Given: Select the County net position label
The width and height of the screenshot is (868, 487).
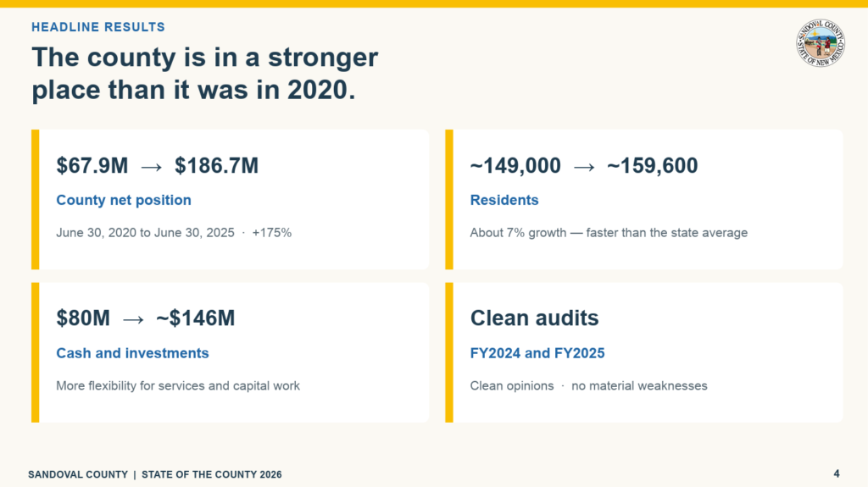Looking at the screenshot, I should click(x=124, y=200).
